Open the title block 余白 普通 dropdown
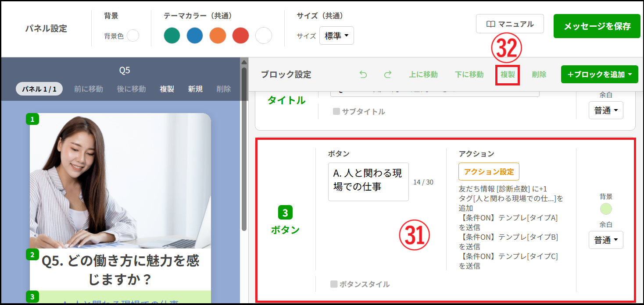 coord(606,110)
